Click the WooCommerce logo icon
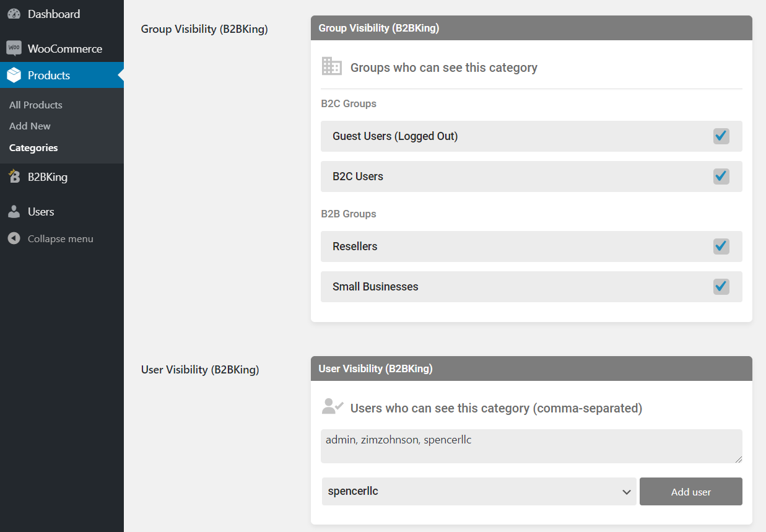 click(x=14, y=48)
